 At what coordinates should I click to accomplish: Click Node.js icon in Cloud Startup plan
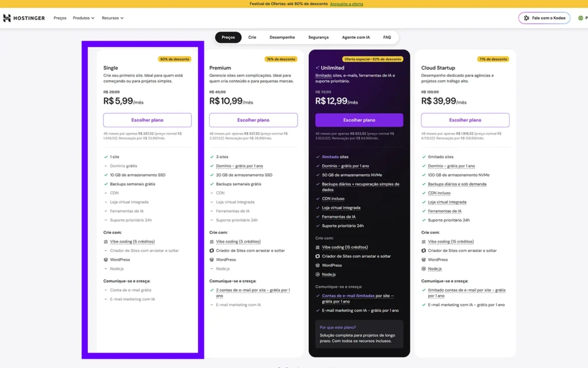pos(423,269)
